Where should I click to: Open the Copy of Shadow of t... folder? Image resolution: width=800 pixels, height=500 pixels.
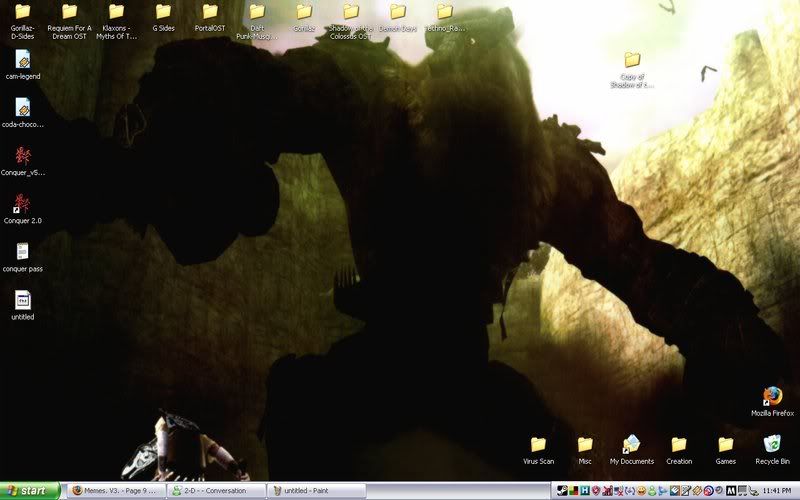pyautogui.click(x=632, y=70)
